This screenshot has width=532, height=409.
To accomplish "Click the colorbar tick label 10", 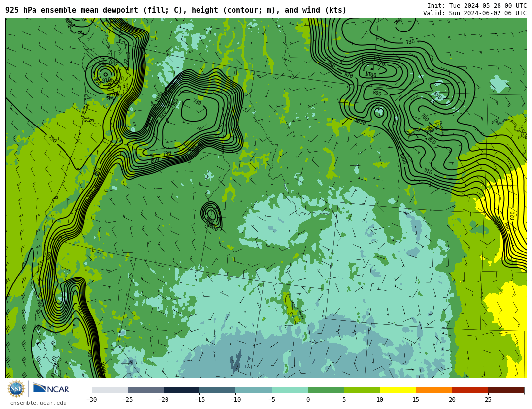I will tap(380, 400).
